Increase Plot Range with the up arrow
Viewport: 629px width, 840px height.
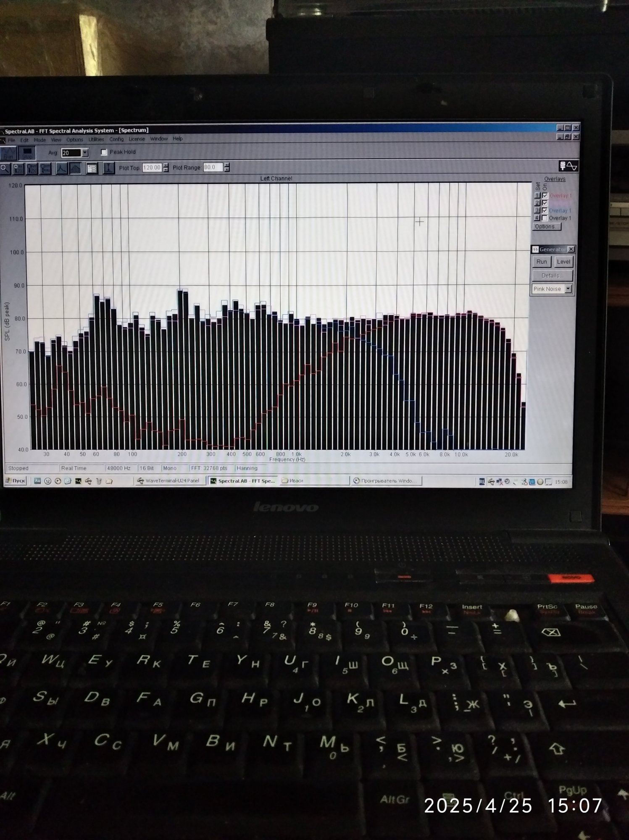click(x=227, y=165)
